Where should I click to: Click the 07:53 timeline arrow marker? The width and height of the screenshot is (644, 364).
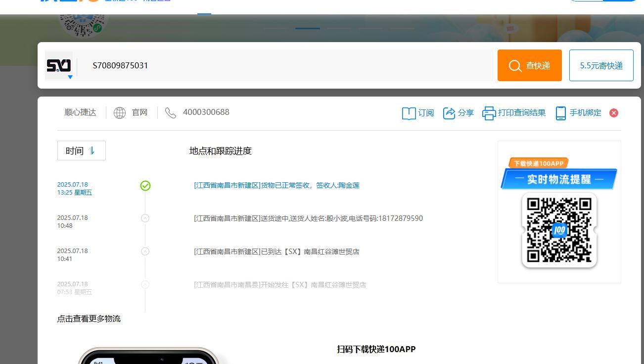point(145,284)
